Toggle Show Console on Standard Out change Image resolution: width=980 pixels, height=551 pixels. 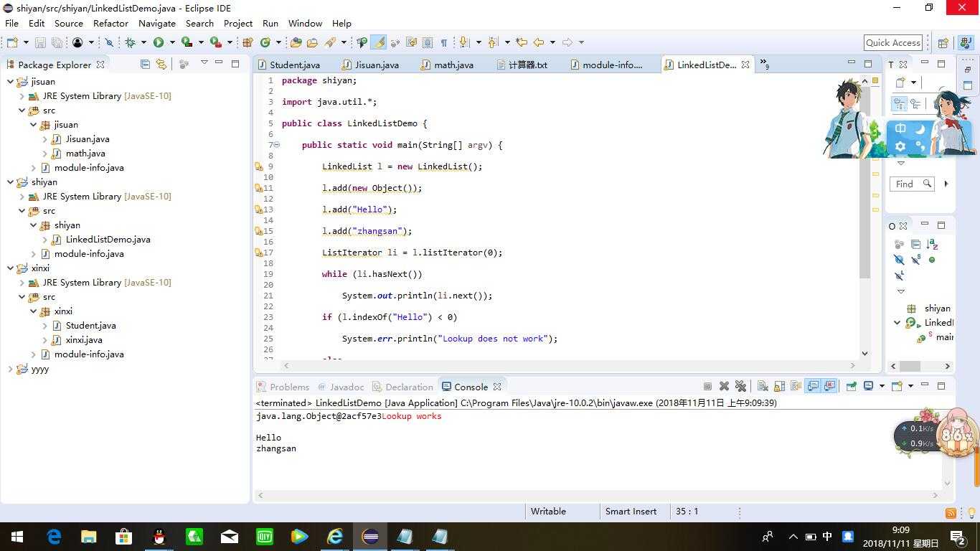coord(813,386)
